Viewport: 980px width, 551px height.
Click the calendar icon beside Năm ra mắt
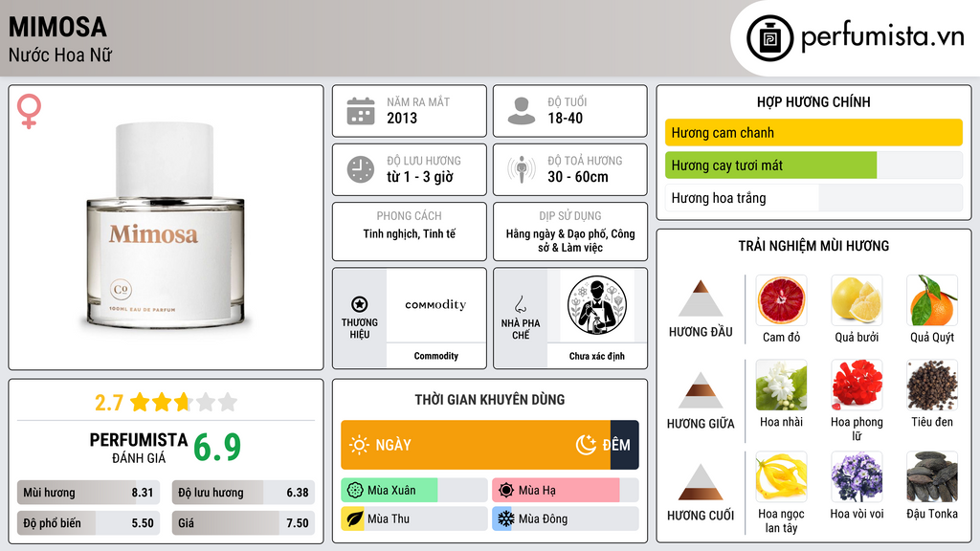361,111
